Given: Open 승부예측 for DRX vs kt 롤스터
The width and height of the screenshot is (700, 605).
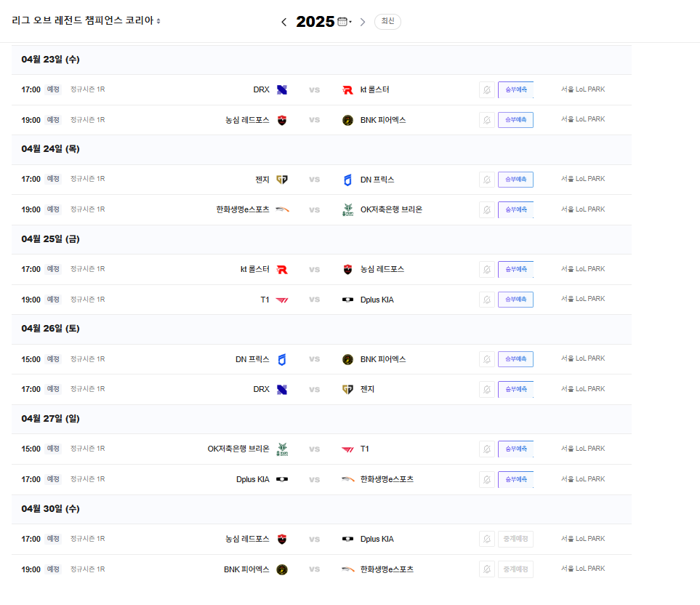Looking at the screenshot, I should coord(515,89).
